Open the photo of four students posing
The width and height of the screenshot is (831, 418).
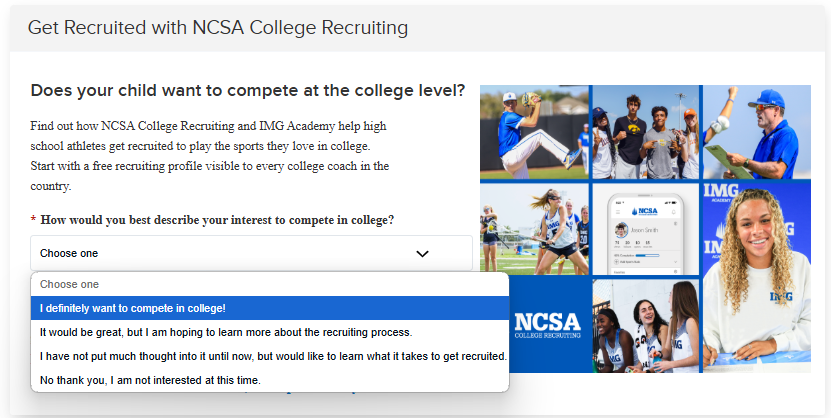[x=646, y=132]
